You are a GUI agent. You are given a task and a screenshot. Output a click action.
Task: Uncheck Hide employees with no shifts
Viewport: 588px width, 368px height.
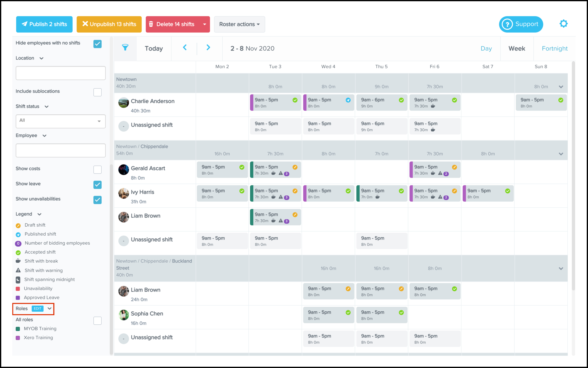[x=98, y=44]
